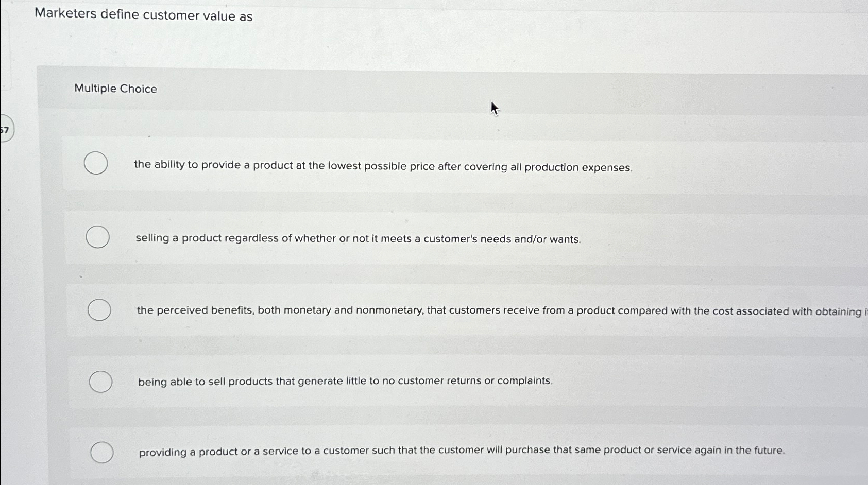Select the radio button for lowest possible price answer
This screenshot has width=868, height=485.
[95, 163]
